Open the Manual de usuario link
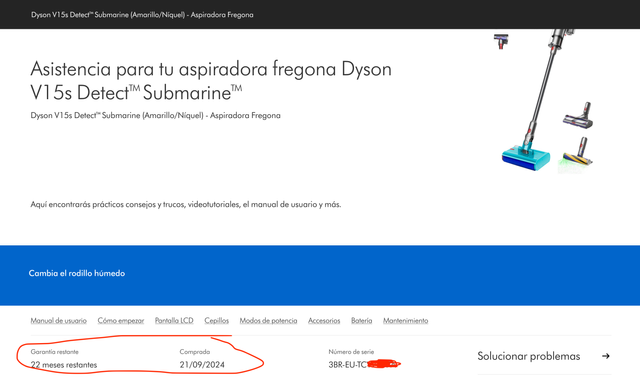 tap(58, 321)
